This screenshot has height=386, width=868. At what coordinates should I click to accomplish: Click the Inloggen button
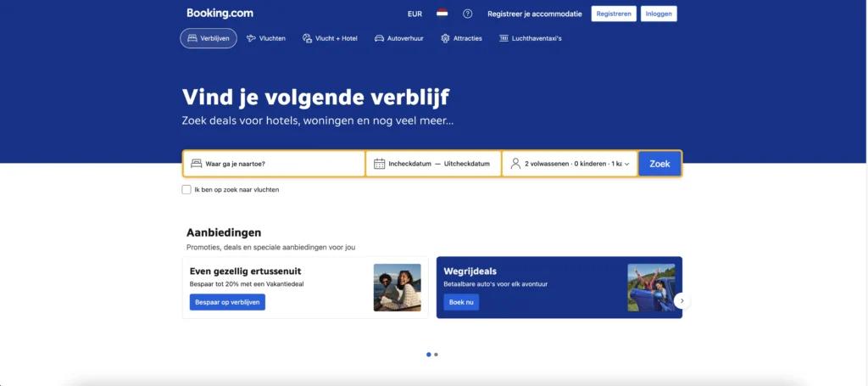(x=659, y=14)
